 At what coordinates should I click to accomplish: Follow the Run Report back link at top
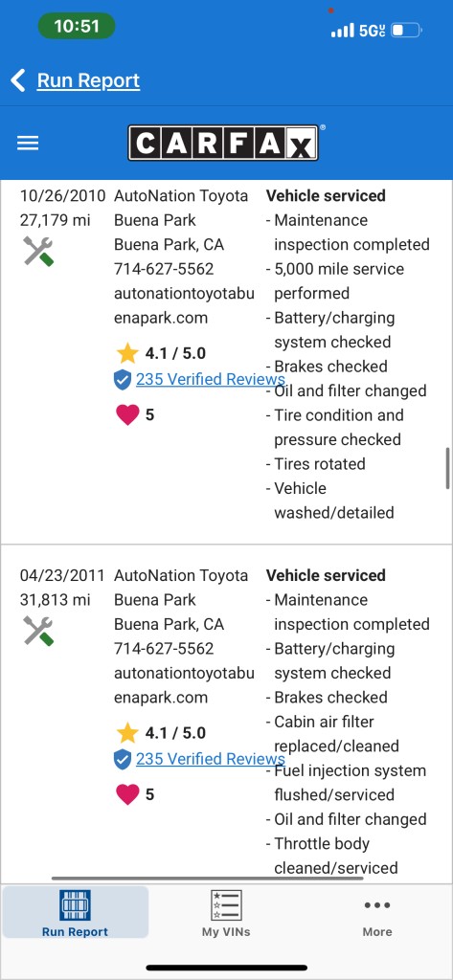coord(88,80)
